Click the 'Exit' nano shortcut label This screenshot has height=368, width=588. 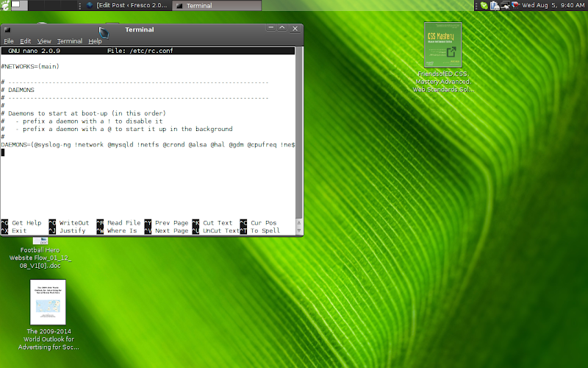pos(19,230)
